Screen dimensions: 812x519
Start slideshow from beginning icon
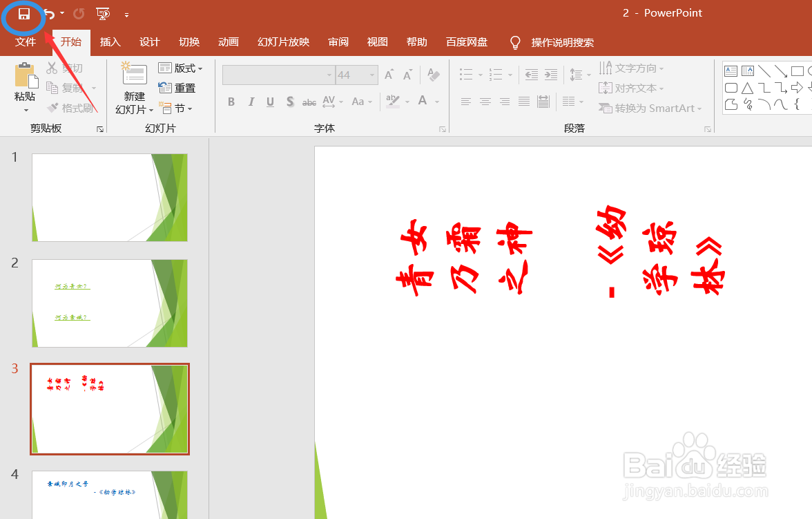pyautogui.click(x=103, y=14)
